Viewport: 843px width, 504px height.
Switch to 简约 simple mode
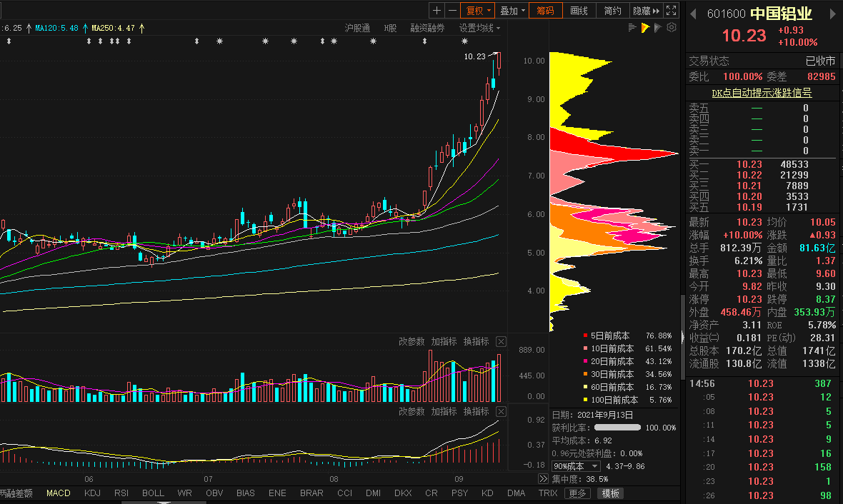612,10
